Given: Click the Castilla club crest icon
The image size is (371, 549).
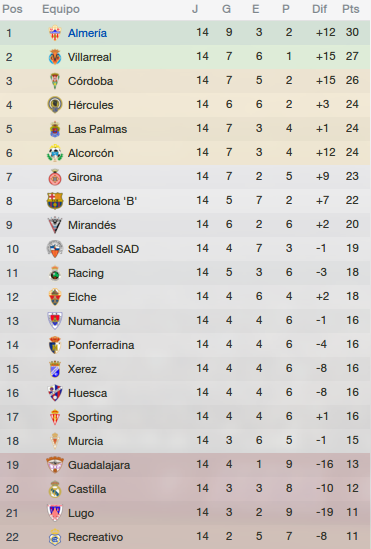Looking at the screenshot, I should (x=55, y=489).
